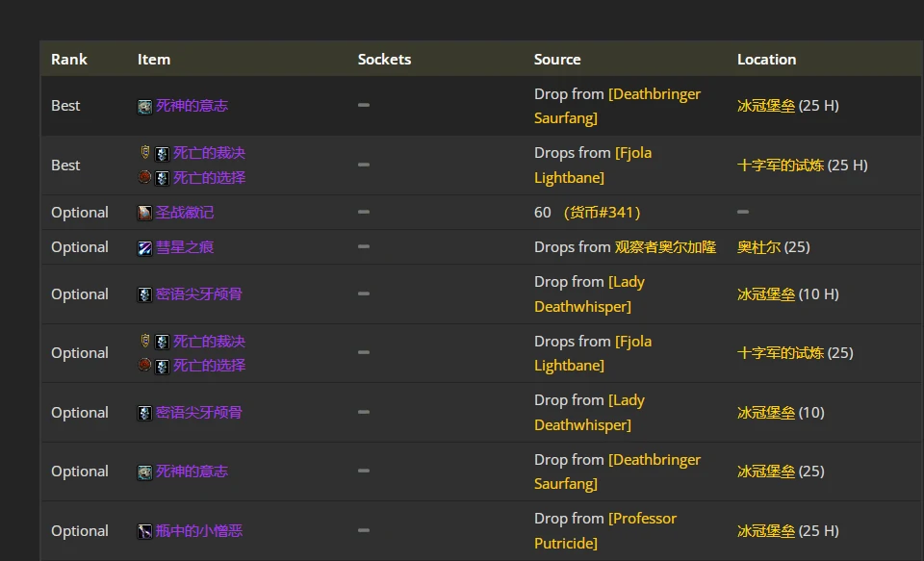Click Alliance faction icon in the Best row

[145, 153]
